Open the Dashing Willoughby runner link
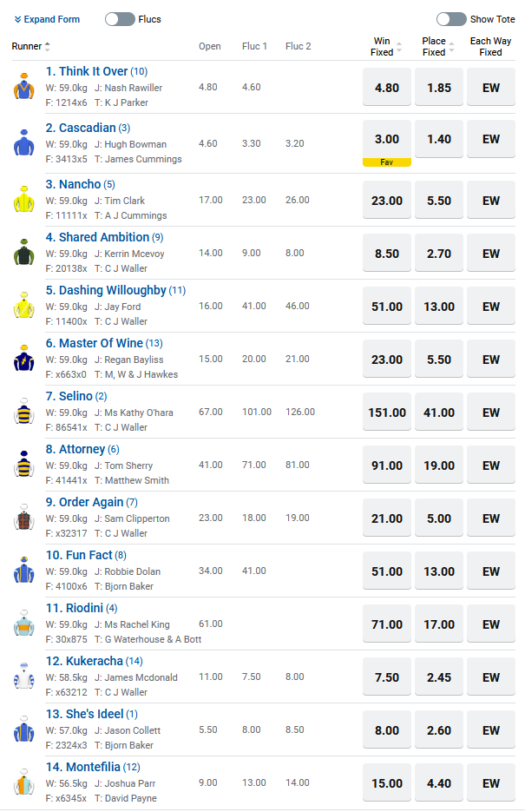525x812 pixels. 105,290
